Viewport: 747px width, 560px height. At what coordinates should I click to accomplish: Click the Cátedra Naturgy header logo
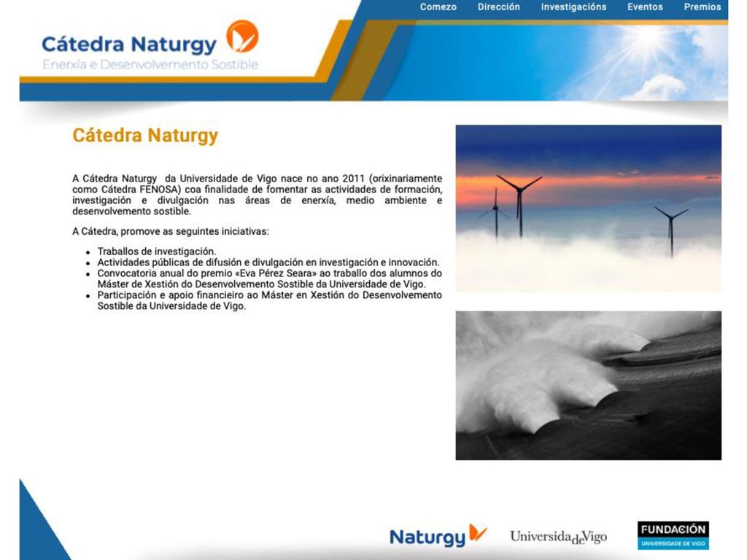coord(150,45)
